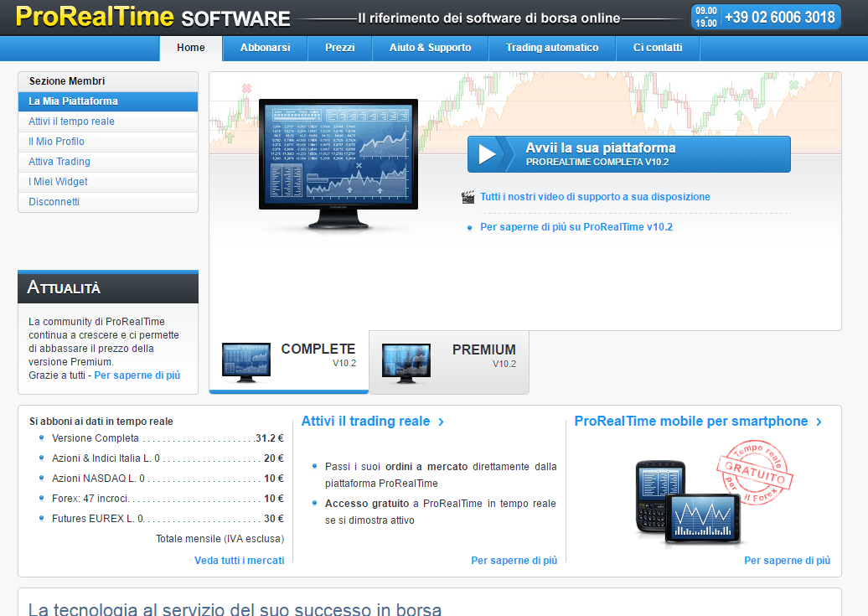
Task: Open the Aiuto & Supporto menu
Action: click(x=430, y=49)
